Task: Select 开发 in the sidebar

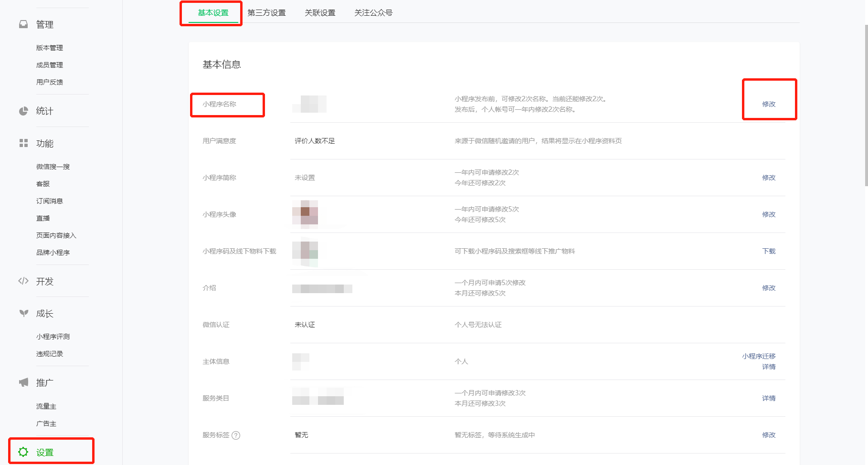Action: (45, 281)
